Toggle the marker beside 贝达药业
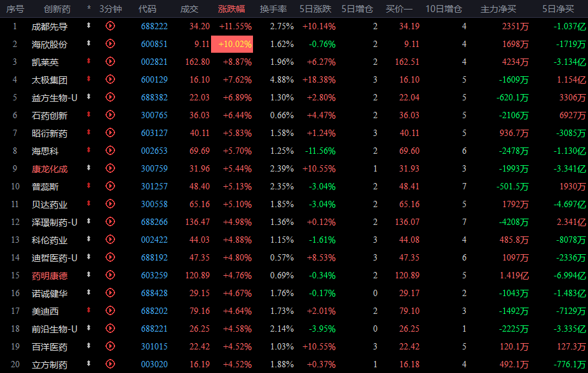 (89, 203)
